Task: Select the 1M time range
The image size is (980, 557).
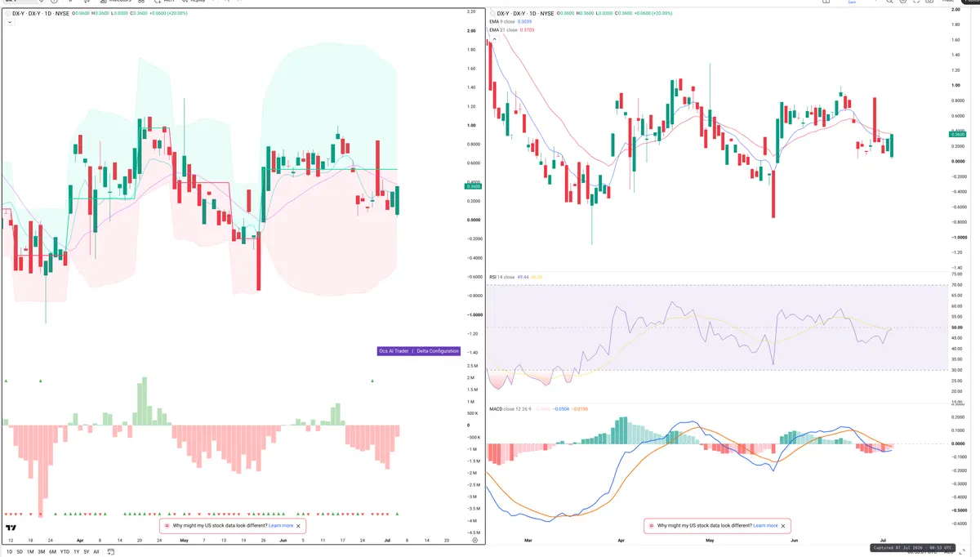Action: point(30,551)
